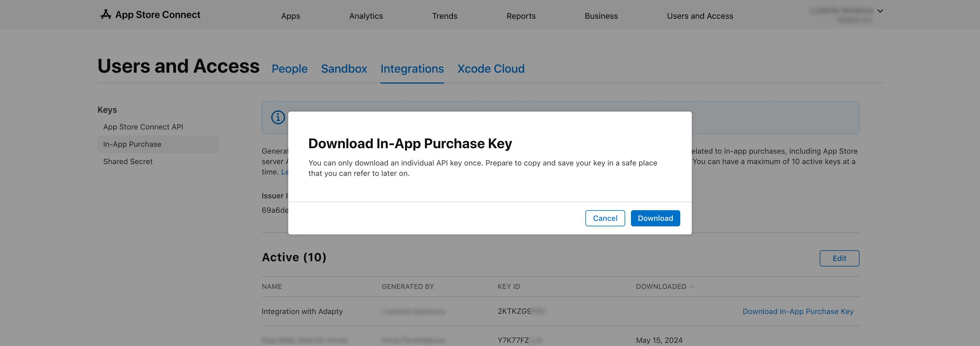Select App Store Connect API in the Keys sidebar

tap(143, 127)
